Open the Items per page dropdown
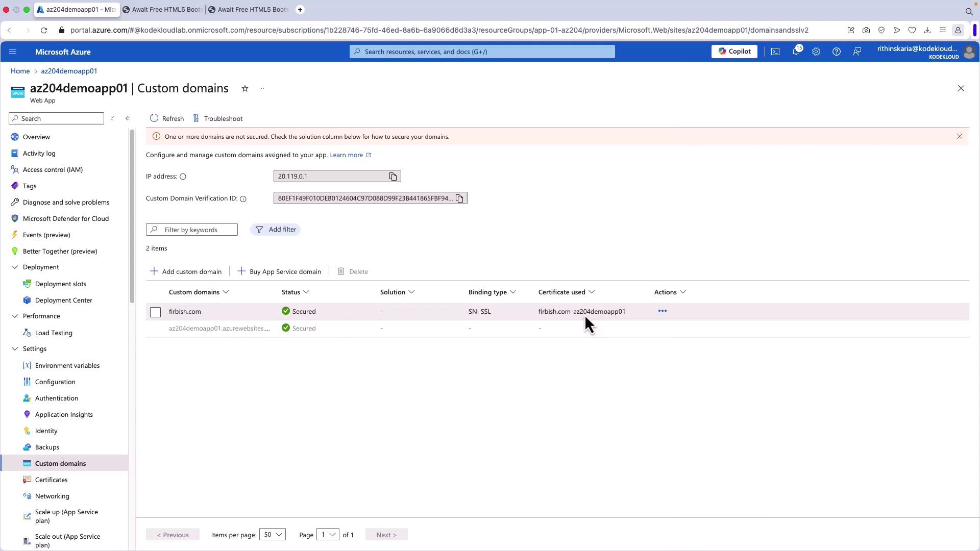 point(272,535)
